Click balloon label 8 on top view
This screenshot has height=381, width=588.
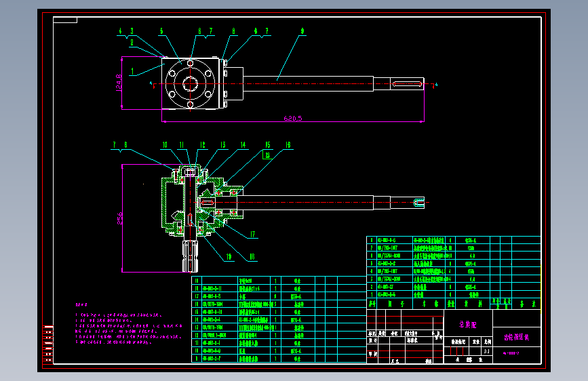pos(233,31)
